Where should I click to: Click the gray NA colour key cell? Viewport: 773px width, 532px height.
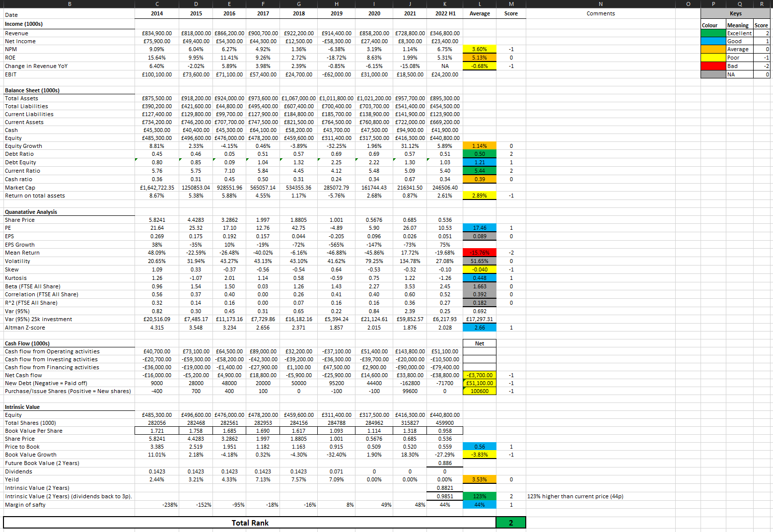pyautogui.click(x=713, y=74)
